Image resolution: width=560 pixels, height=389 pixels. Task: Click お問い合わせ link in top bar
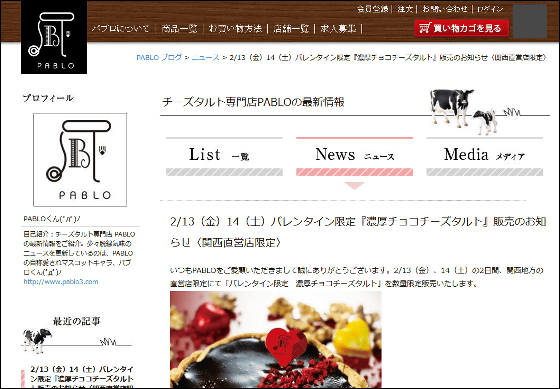coord(445,9)
